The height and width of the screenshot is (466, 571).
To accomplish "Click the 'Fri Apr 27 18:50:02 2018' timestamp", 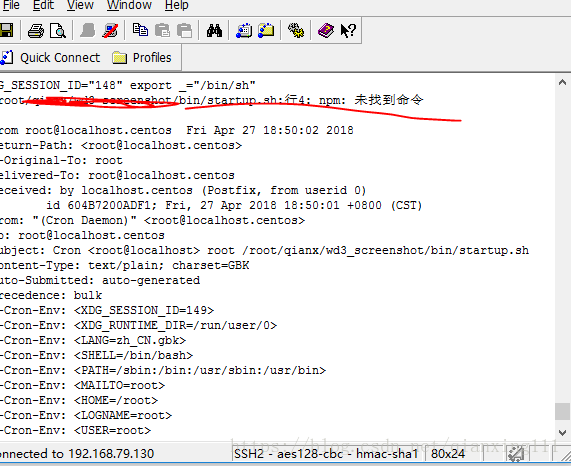I will pos(270,130).
